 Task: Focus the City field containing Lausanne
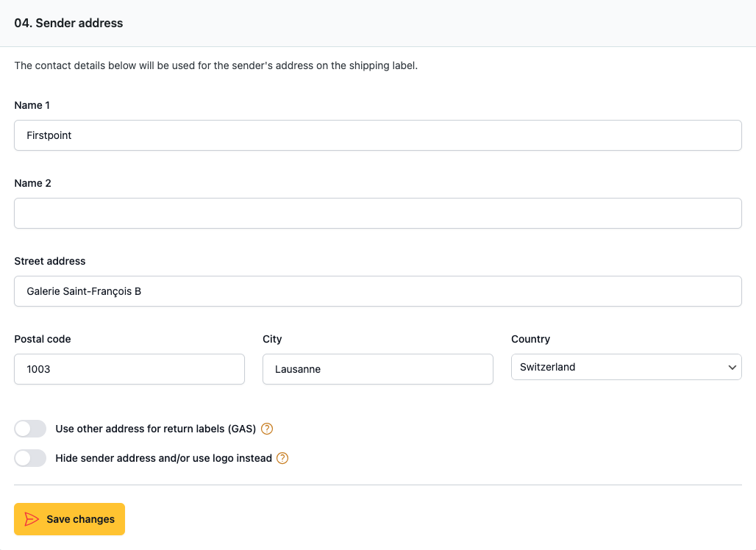[x=377, y=369]
